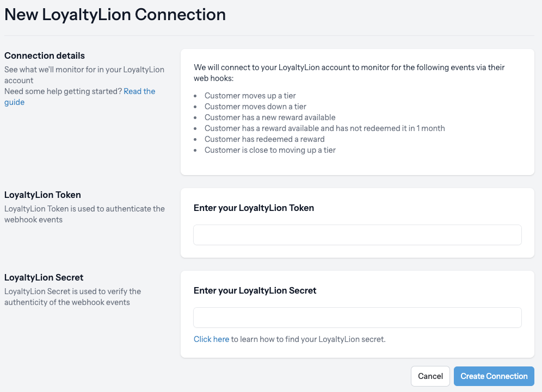The height and width of the screenshot is (392, 542).
Task: Follow the 'Click here' secret help link
Action: [211, 339]
